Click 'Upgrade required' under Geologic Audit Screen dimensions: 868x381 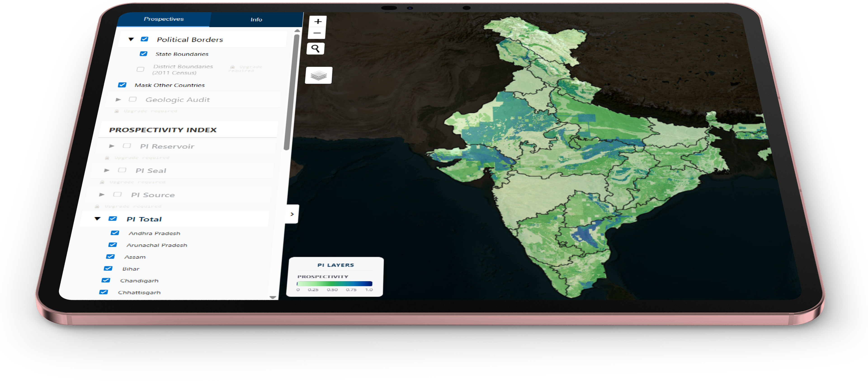point(150,111)
